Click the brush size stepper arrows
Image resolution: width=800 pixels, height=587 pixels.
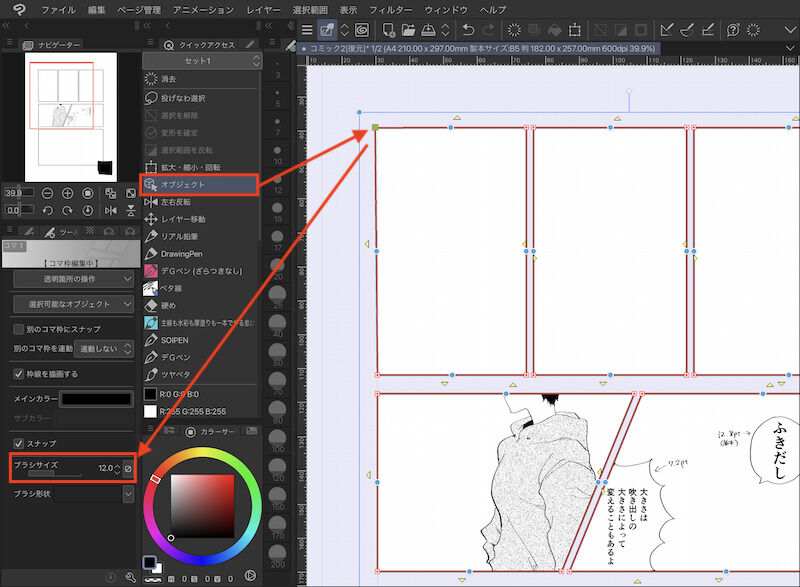117,468
